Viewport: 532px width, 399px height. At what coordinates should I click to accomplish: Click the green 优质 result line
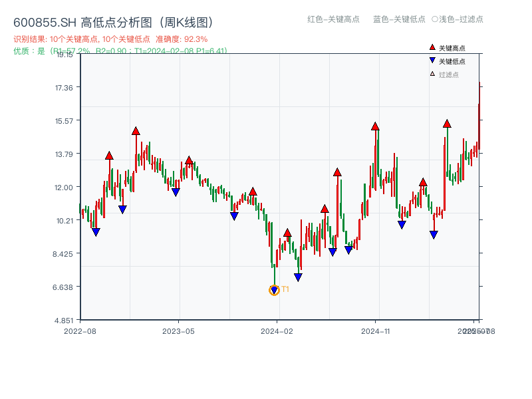pos(120,51)
